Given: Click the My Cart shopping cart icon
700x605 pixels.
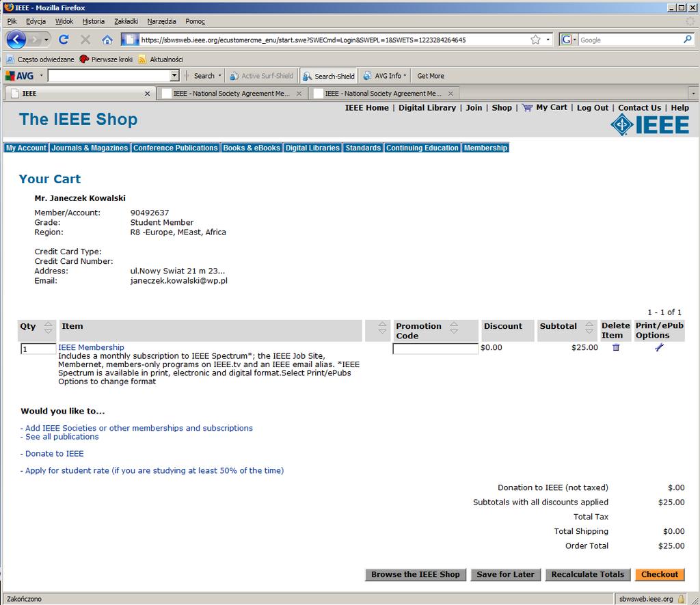Looking at the screenshot, I should pyautogui.click(x=527, y=107).
